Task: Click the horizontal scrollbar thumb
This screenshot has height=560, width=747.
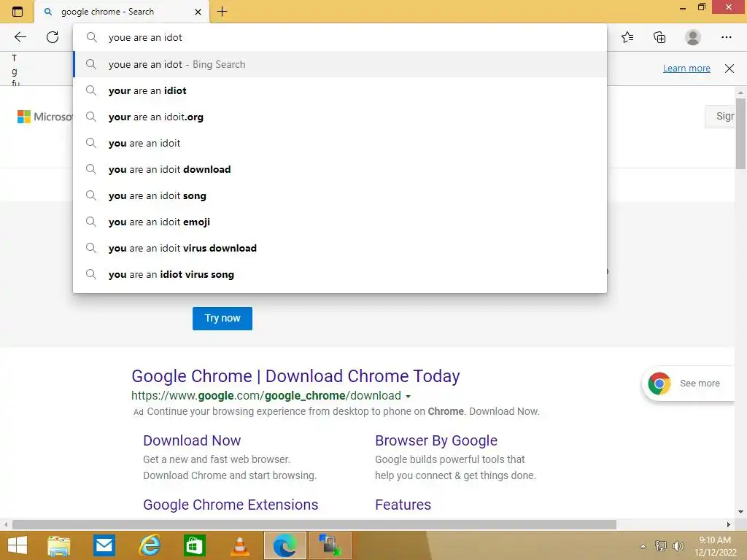Action: (314, 524)
